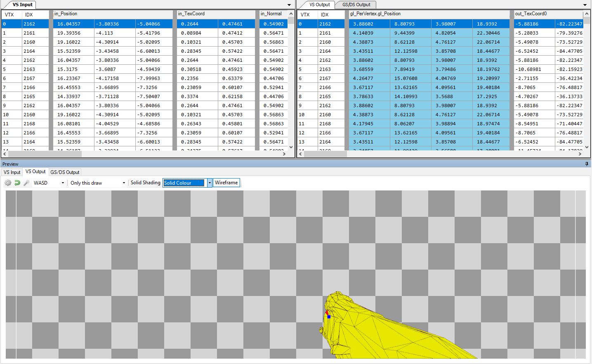Click VS Input horizontal scrollbar thumb
This screenshot has height=364, width=592.
44,154
